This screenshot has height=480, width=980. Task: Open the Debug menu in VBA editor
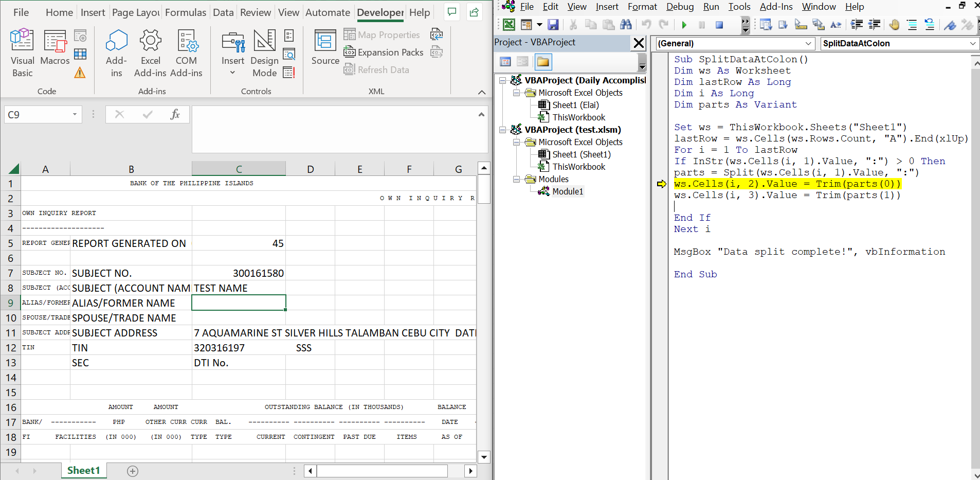(x=680, y=7)
